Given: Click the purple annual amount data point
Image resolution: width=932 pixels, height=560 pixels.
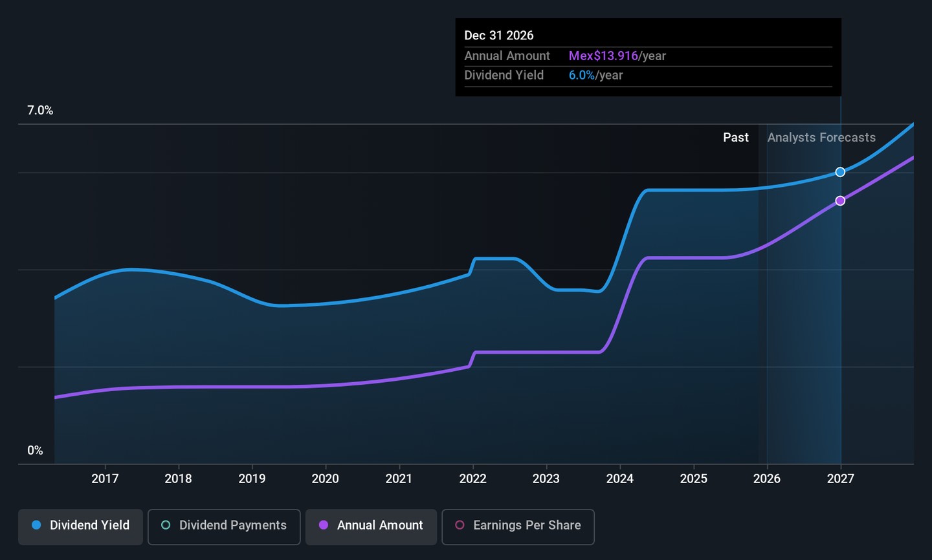Looking at the screenshot, I should click(840, 201).
